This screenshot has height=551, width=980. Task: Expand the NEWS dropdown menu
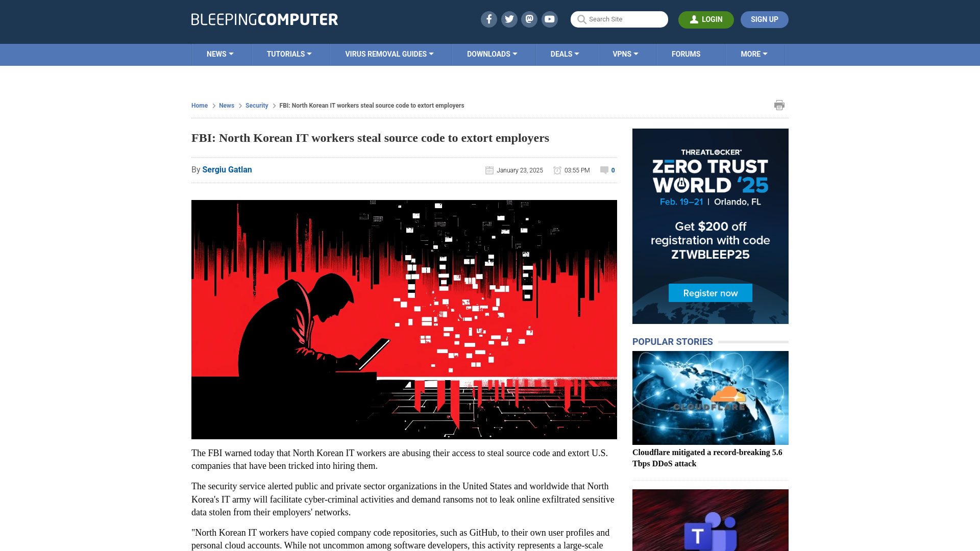[219, 54]
